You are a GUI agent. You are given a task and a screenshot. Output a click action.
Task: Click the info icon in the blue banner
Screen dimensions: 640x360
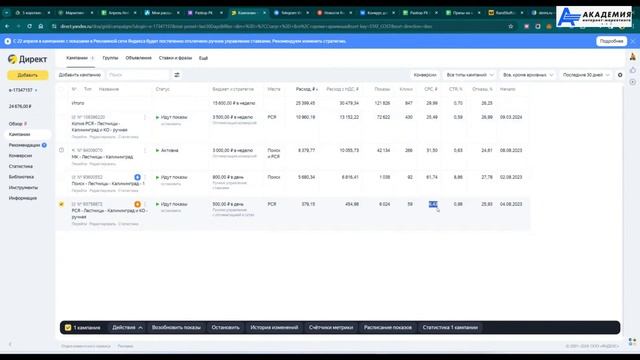coord(8,41)
